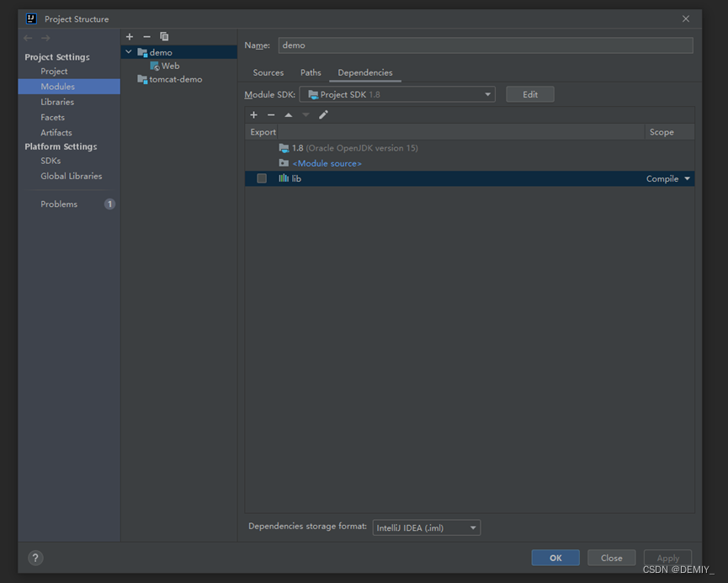
Task: Open Dependencies storage format dropdown
Action: coord(426,527)
